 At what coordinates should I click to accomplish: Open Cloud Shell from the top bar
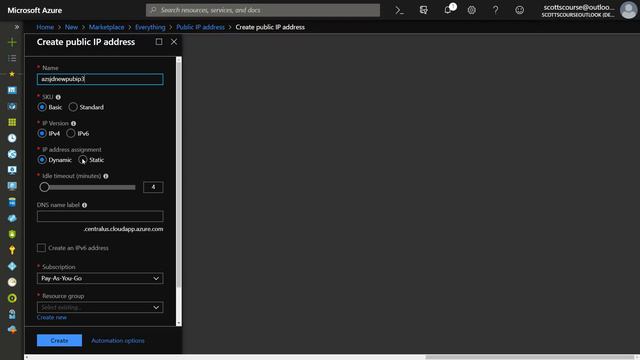399,10
